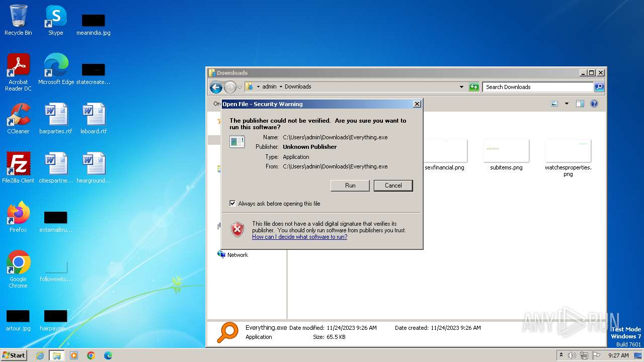644x362 pixels.
Task: Open the Recycle Bin desktop icon
Action: tap(18, 20)
